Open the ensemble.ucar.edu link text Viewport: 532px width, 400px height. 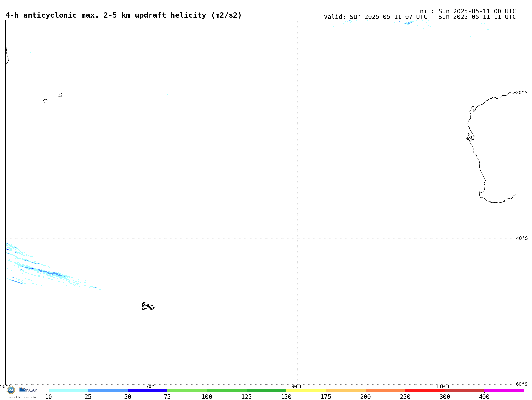(22, 397)
